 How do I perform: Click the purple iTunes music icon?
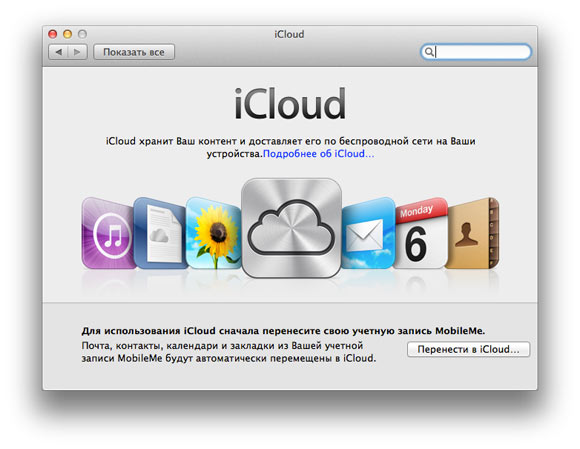pos(107,233)
